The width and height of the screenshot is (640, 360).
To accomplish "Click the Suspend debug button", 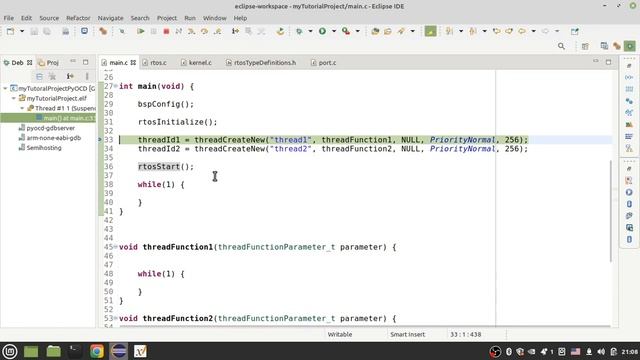I will pos(153,31).
